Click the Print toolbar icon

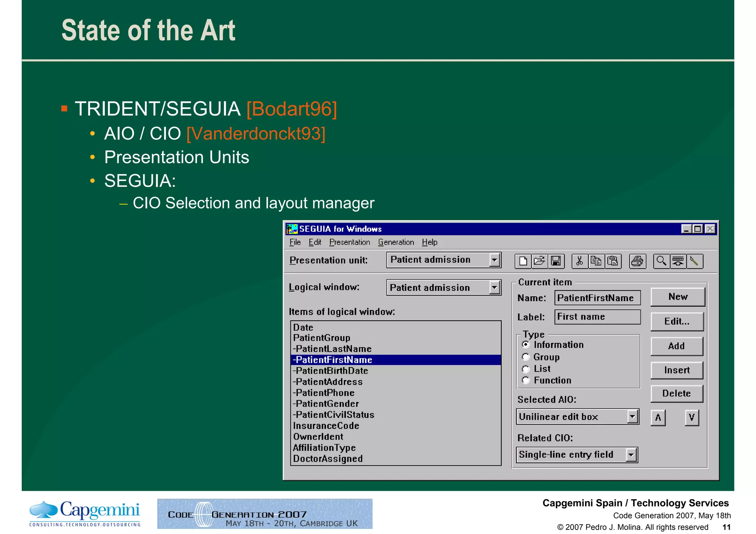click(638, 261)
